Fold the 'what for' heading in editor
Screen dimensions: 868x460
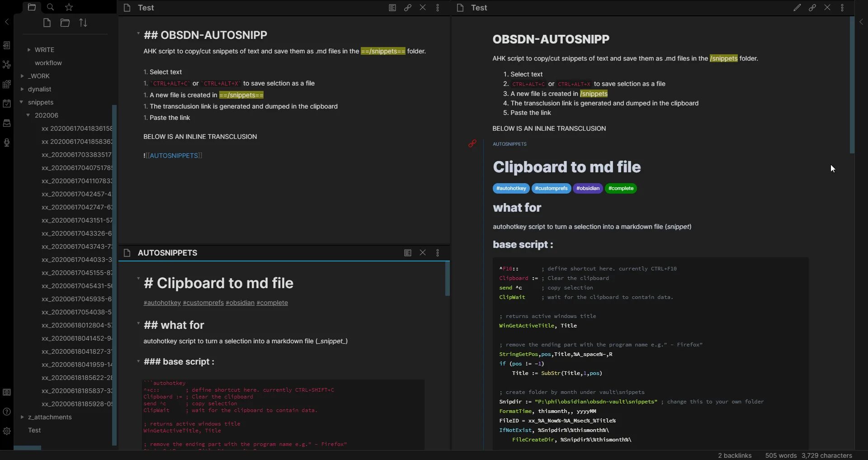(138, 324)
